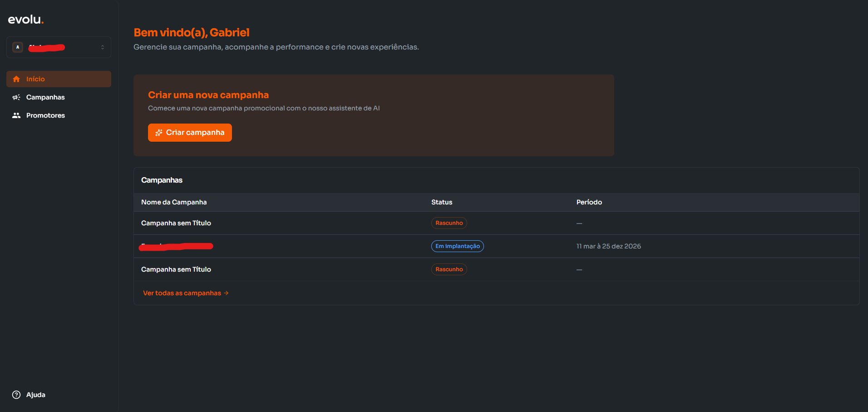Select the campaign dated 11 mar à 25 dez 2026

[608, 246]
